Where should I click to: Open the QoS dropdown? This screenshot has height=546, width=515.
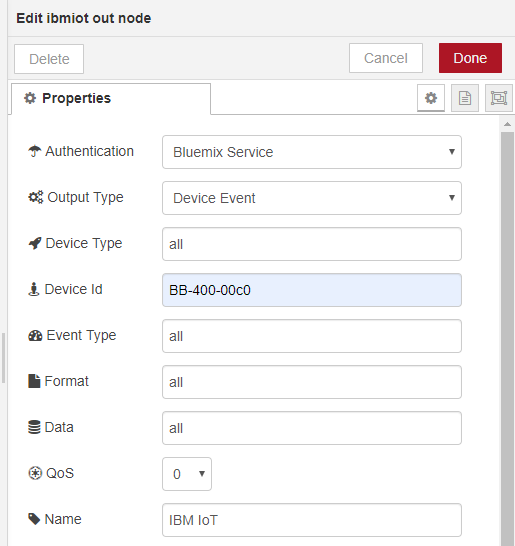[187, 474]
